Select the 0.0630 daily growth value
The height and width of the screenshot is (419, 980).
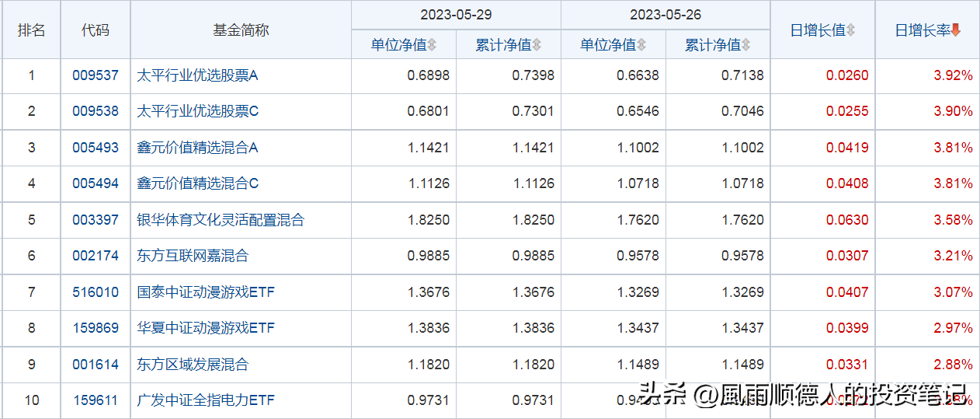(847, 220)
